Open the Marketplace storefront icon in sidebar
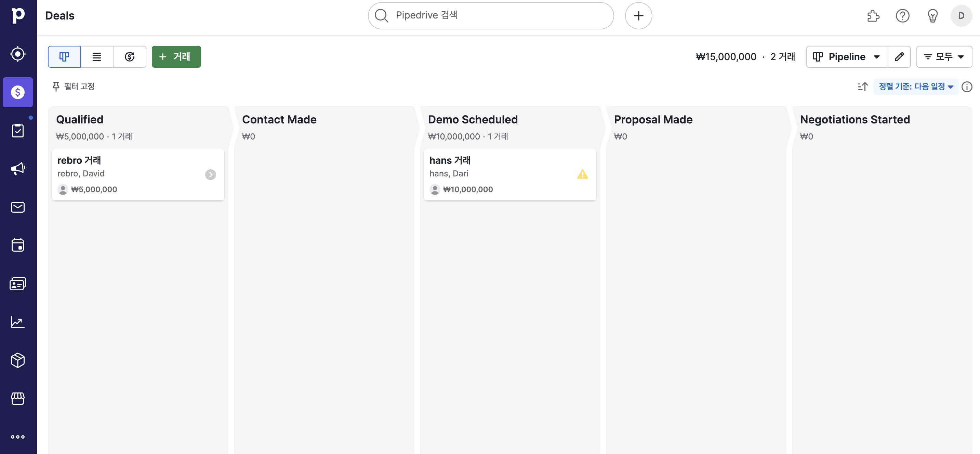The width and height of the screenshot is (980, 454). click(17, 398)
